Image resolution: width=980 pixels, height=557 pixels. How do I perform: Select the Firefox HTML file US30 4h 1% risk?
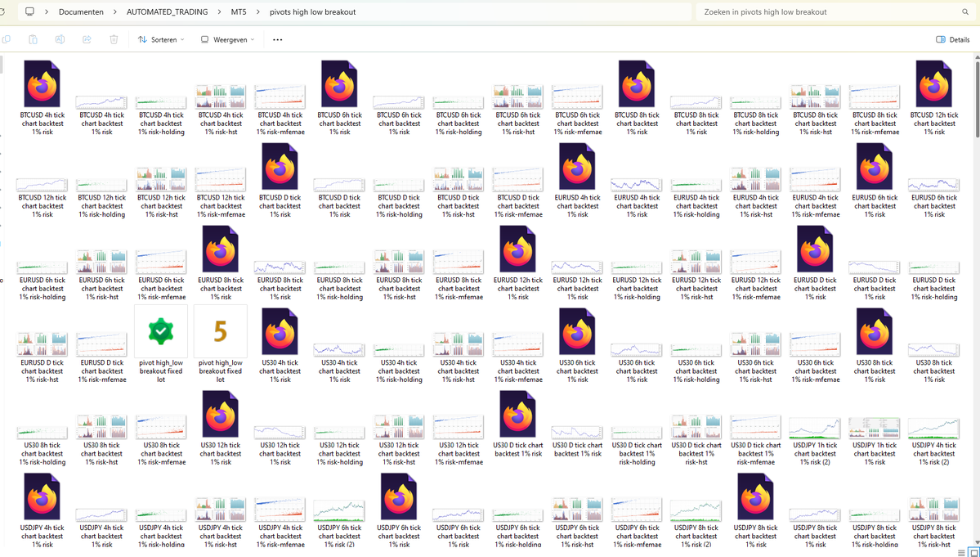pyautogui.click(x=280, y=331)
